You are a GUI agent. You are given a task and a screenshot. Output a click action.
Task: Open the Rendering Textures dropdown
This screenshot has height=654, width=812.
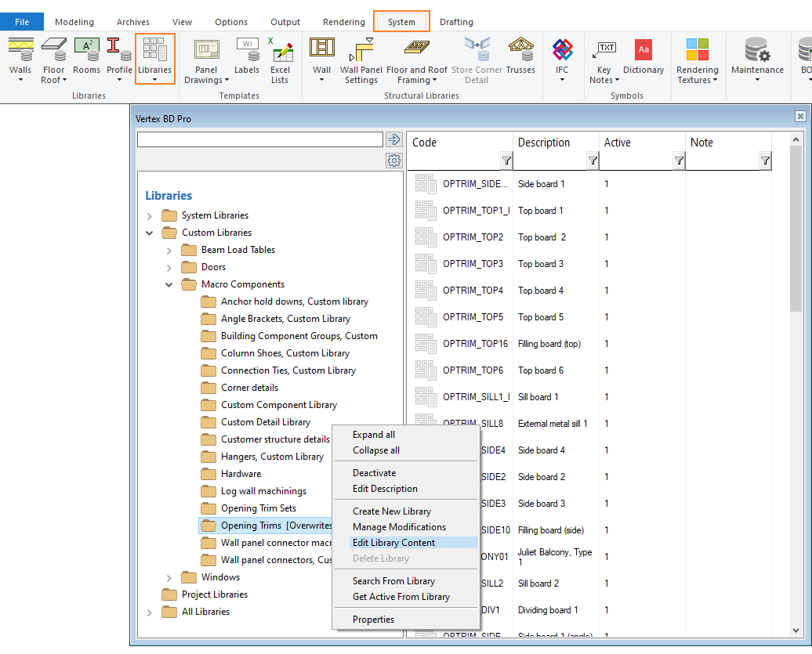coord(697,60)
